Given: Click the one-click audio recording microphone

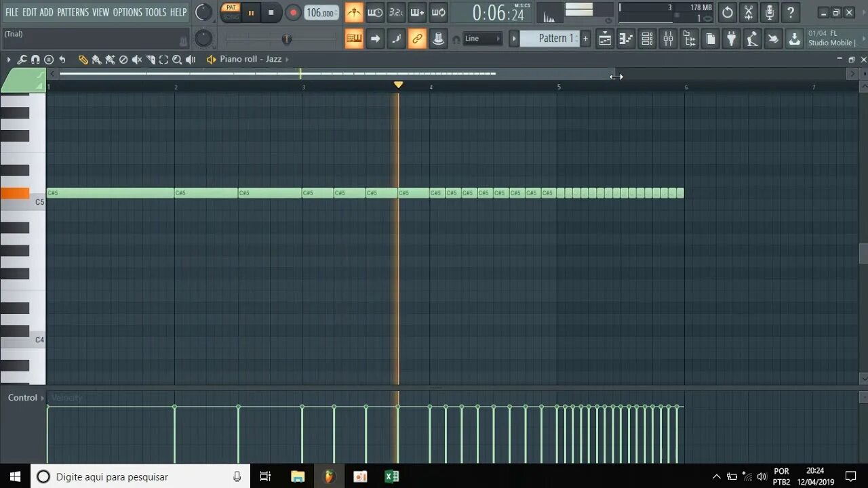Looking at the screenshot, I should tap(770, 12).
